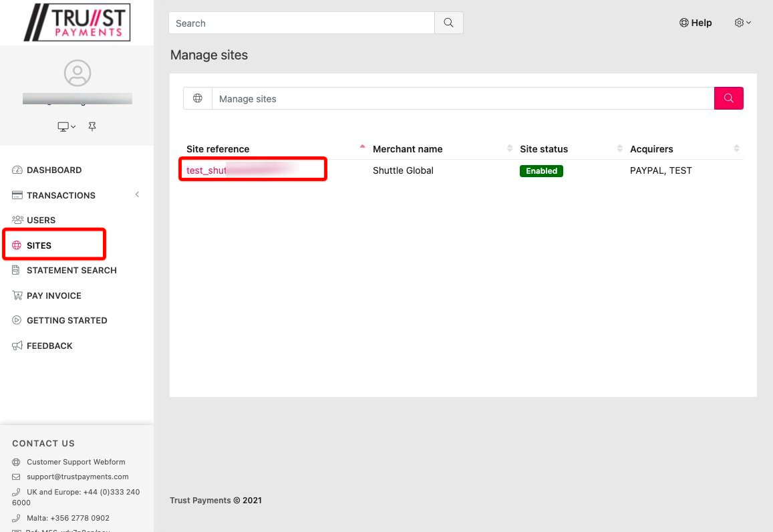The width and height of the screenshot is (773, 532).
Task: Click the Getting Started play icon
Action: point(17,320)
